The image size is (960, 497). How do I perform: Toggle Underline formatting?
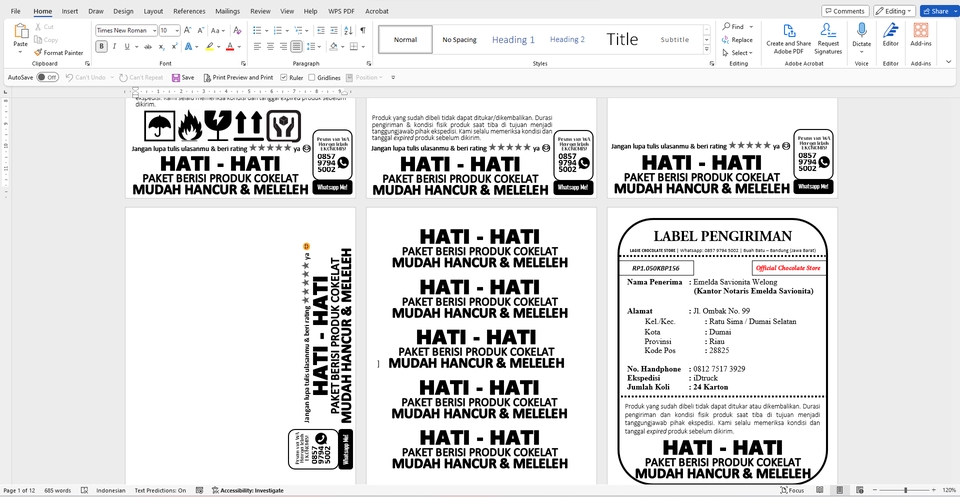(127, 47)
